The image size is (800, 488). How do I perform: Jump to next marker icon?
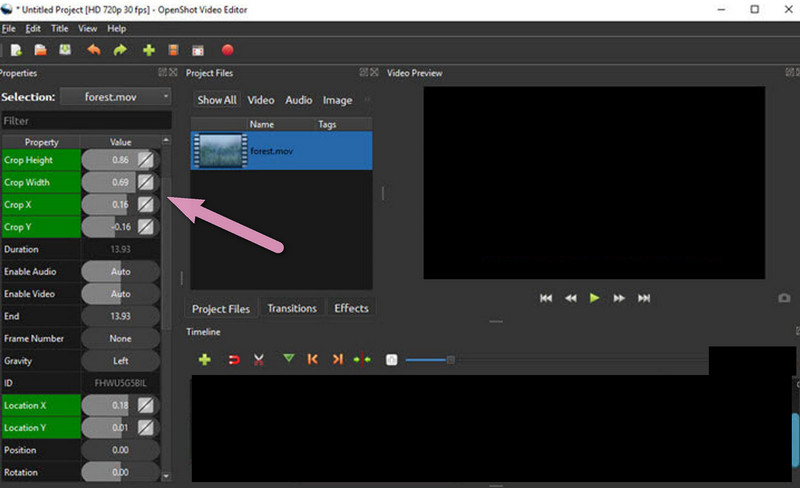(x=337, y=360)
